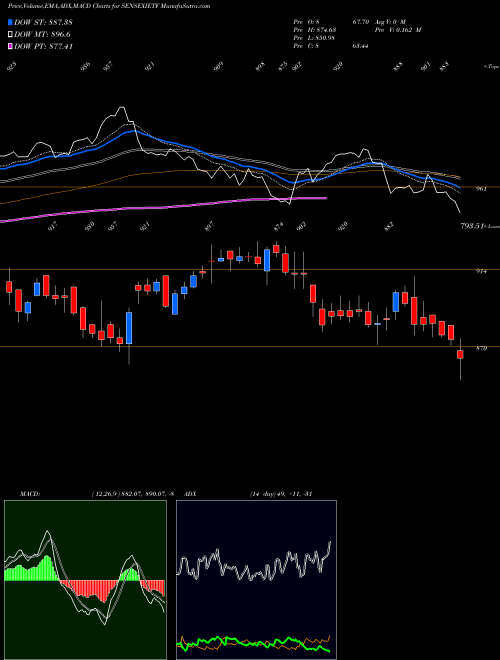Click the rotated 897 label above the candles
The image size is (500, 660).
(209, 226)
